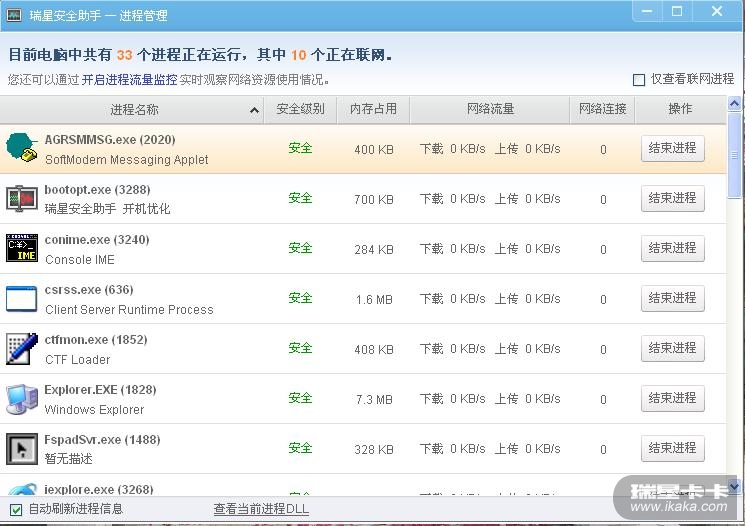Close the 进程管理 window

[717, 11]
